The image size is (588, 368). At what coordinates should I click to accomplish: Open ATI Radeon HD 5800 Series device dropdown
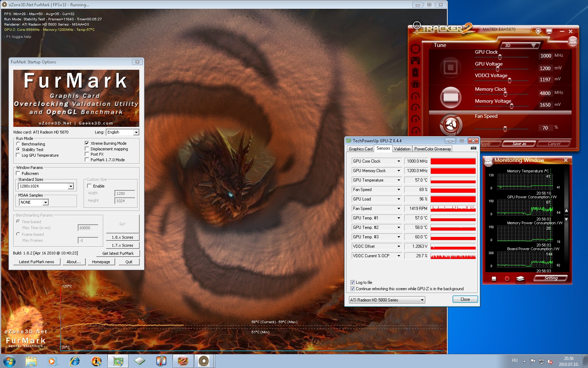click(x=387, y=300)
